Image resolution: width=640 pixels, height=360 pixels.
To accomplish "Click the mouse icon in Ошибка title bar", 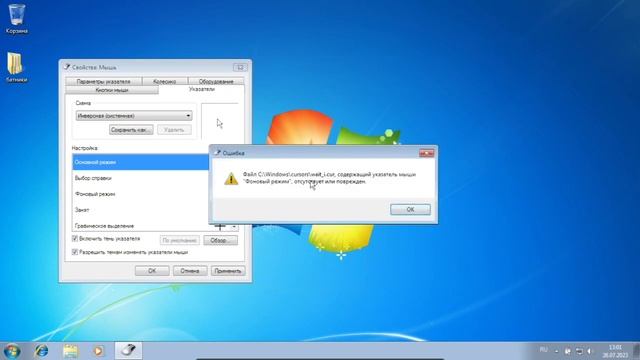I will [217, 153].
